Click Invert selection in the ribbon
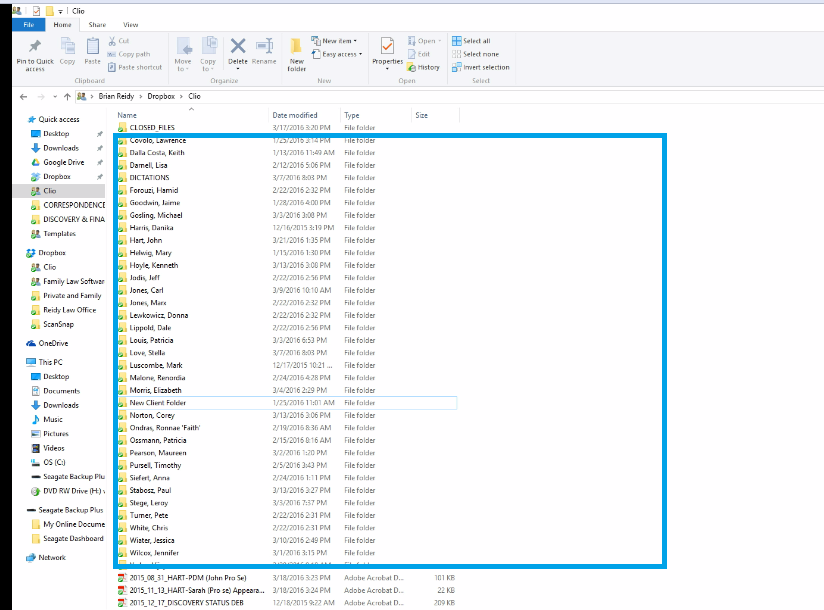Viewport: 824px width, 610px height. tap(477, 67)
